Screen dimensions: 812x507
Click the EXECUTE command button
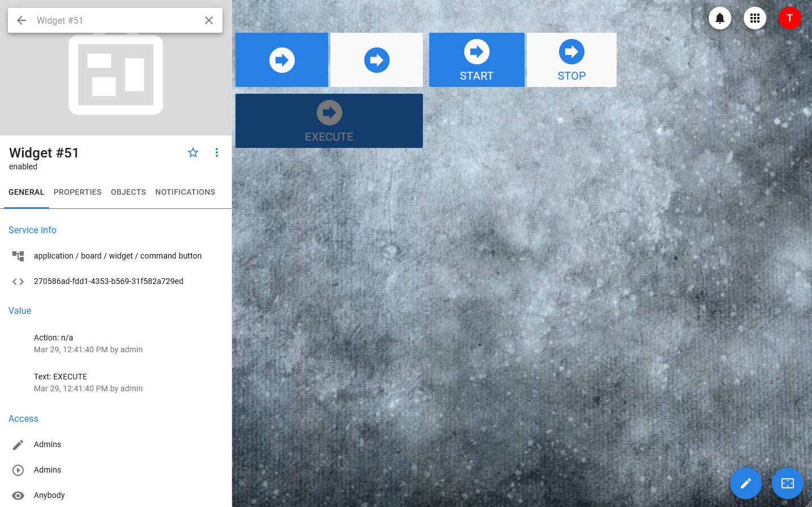coord(329,121)
